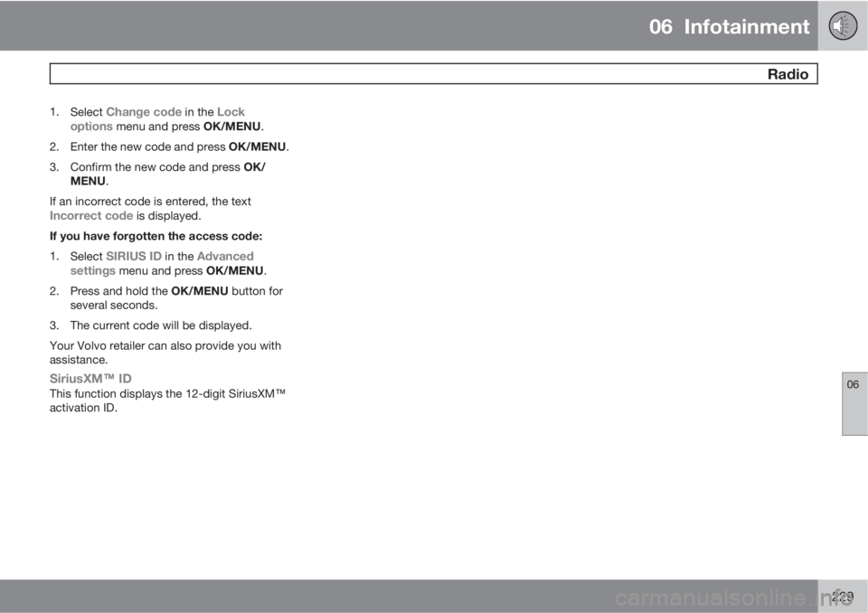The height and width of the screenshot is (613, 868).
Task: Click the bold forgotten access code heading
Action: tap(156, 236)
